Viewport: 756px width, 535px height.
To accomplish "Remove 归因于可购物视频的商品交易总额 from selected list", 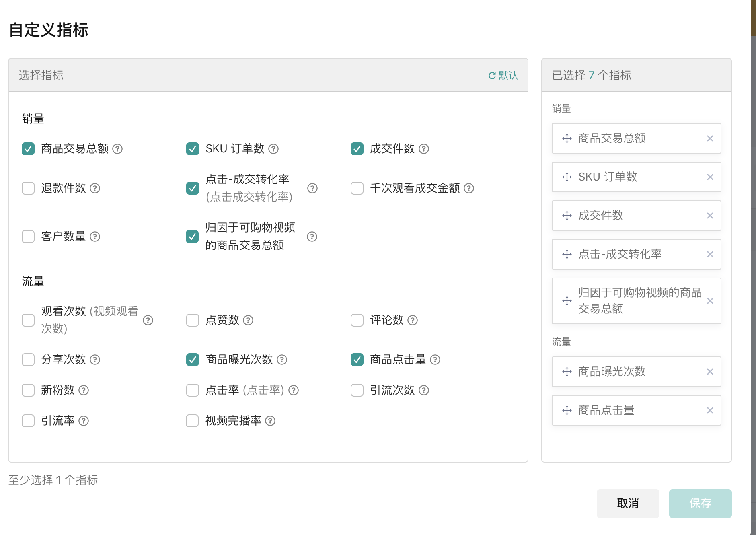I will pos(710,301).
